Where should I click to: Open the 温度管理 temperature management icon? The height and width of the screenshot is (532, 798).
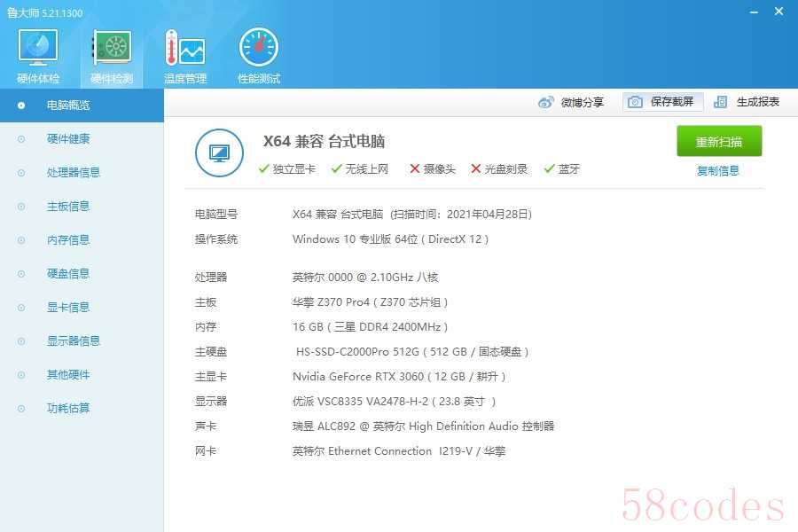[184, 50]
